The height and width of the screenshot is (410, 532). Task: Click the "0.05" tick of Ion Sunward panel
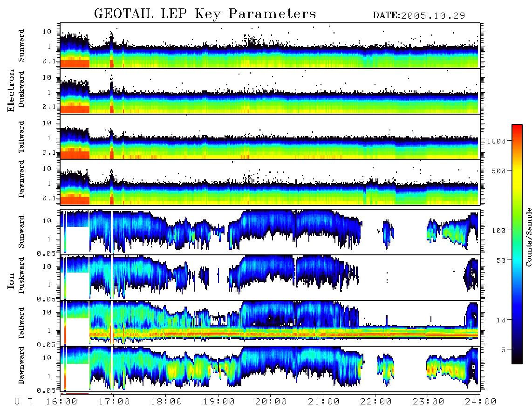pos(46,253)
